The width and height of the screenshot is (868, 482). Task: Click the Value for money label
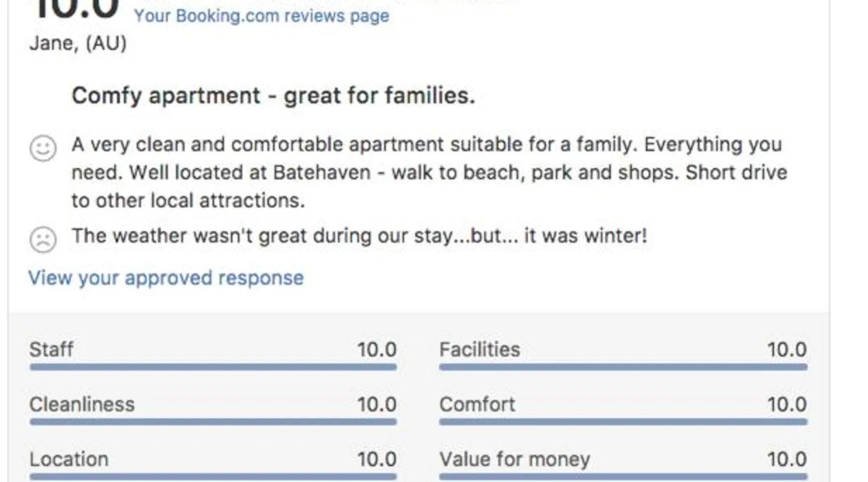pyautogui.click(x=514, y=459)
